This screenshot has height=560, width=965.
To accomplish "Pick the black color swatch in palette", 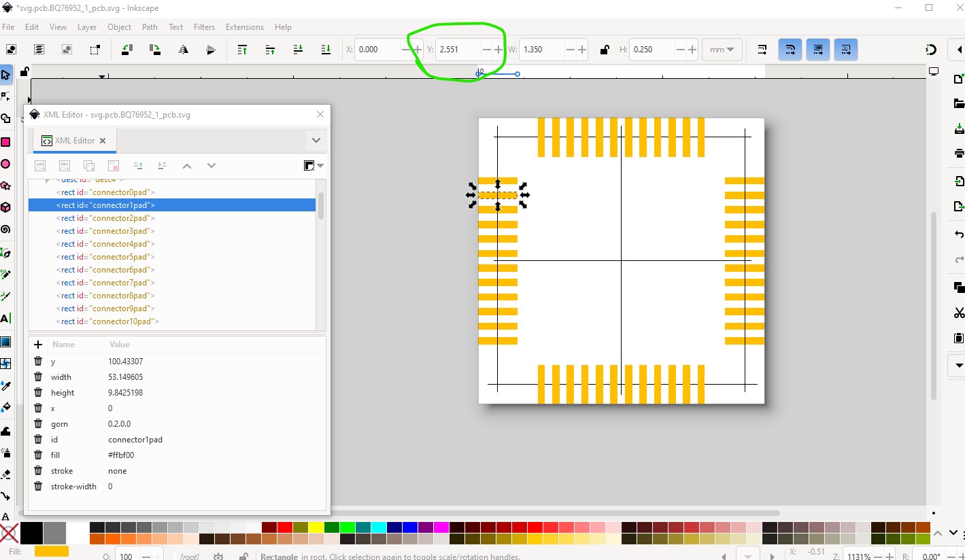I will (31, 533).
